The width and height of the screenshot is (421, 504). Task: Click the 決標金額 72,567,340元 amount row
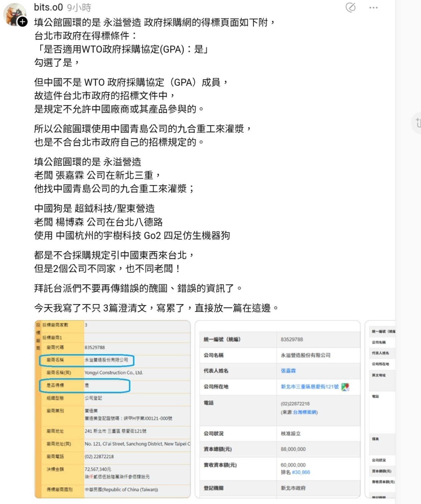tap(98, 470)
